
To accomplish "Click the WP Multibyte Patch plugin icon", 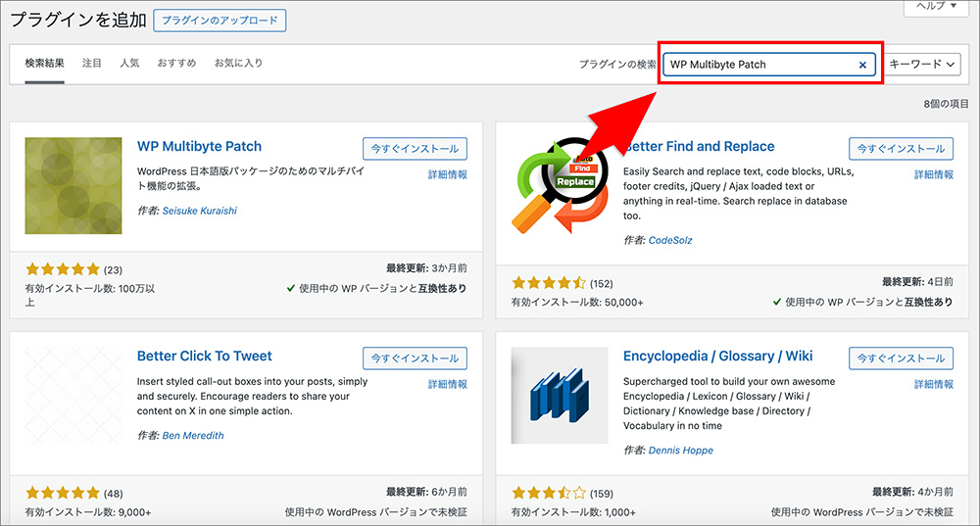I will 73,185.
